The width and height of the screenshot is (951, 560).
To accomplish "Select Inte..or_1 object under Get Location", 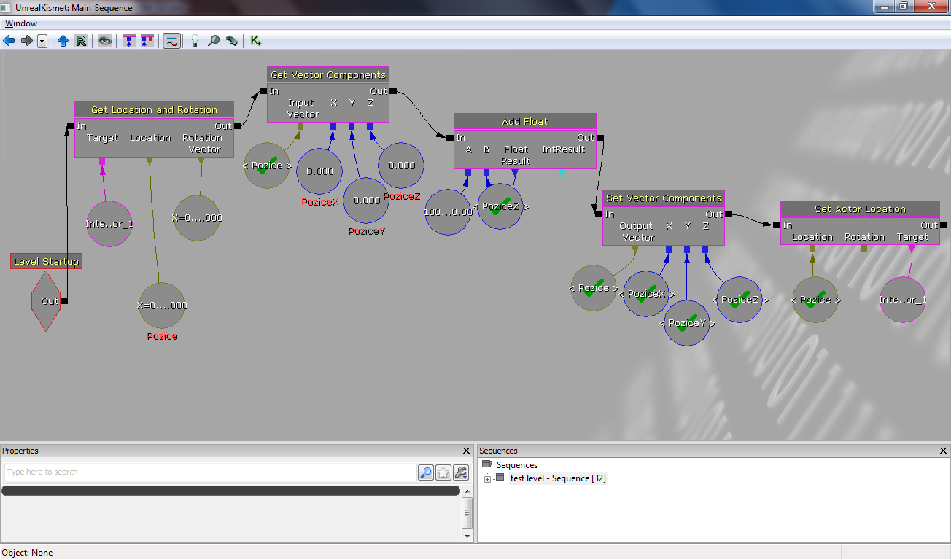I will 109,224.
